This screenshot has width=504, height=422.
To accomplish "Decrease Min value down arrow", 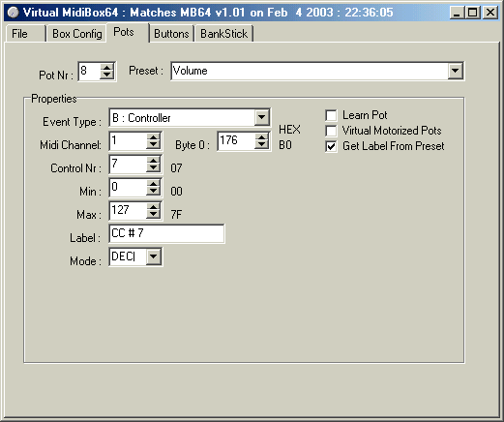I will coord(153,192).
